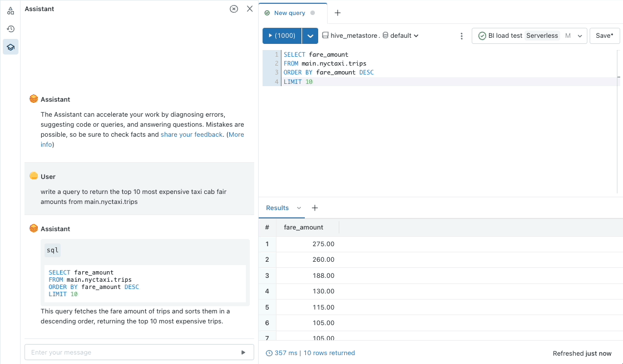Expand the run options arrow beside Run button
The height and width of the screenshot is (364, 623).
[310, 36]
